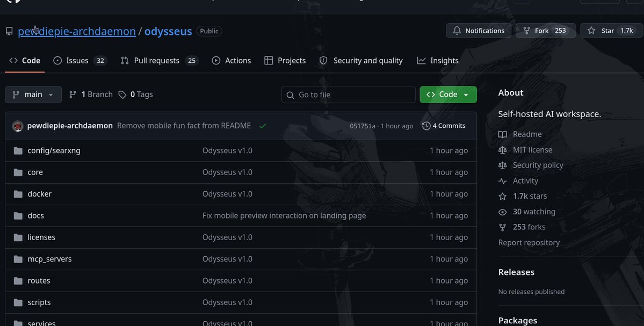Open the 30 watching link

point(534,212)
